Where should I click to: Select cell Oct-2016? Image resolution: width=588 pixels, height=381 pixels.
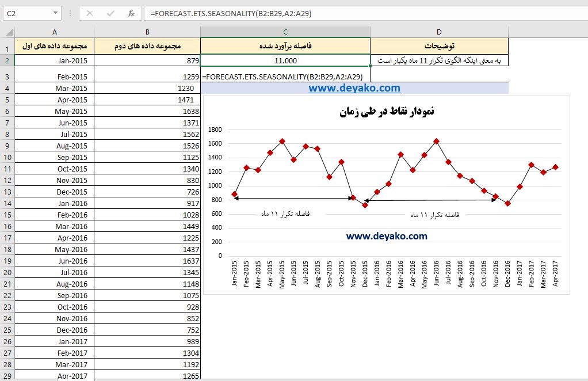55,307
